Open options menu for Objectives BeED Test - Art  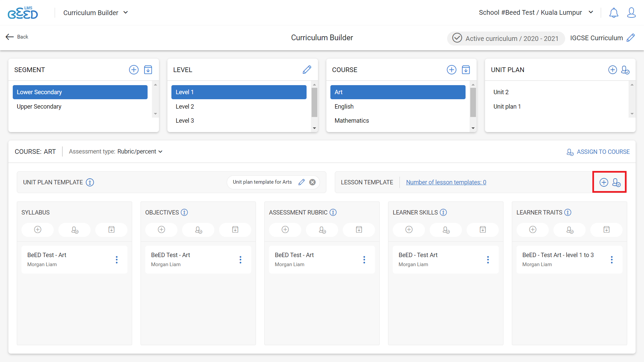pyautogui.click(x=240, y=259)
